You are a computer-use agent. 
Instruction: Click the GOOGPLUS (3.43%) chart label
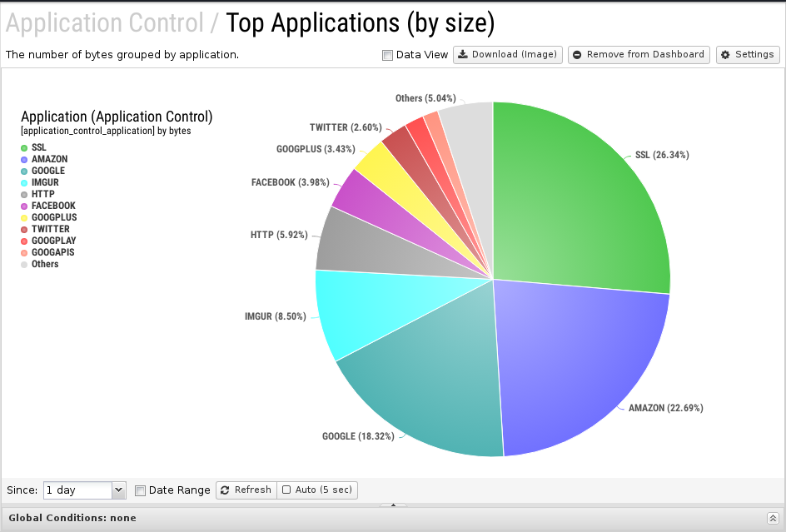(x=316, y=149)
